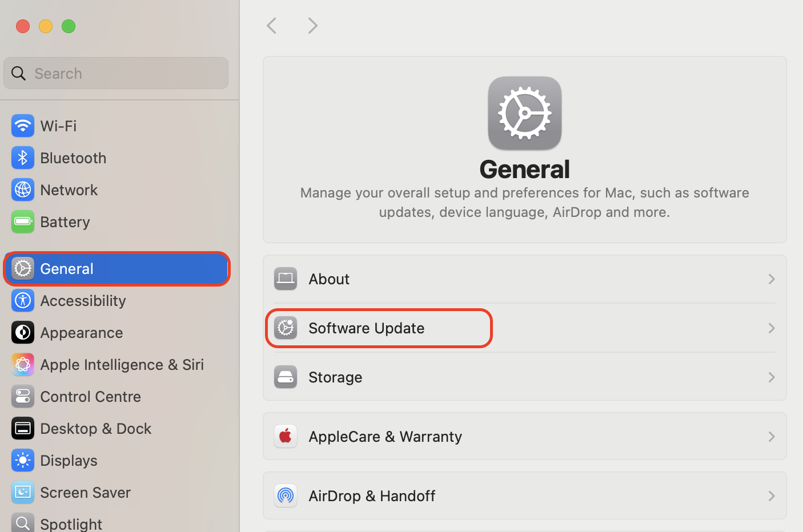Click the green Battery icon
This screenshot has height=532, width=803.
point(23,221)
